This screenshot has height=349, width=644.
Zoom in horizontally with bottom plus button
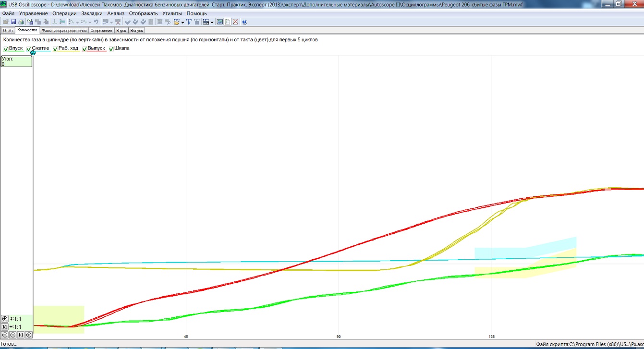[29, 335]
